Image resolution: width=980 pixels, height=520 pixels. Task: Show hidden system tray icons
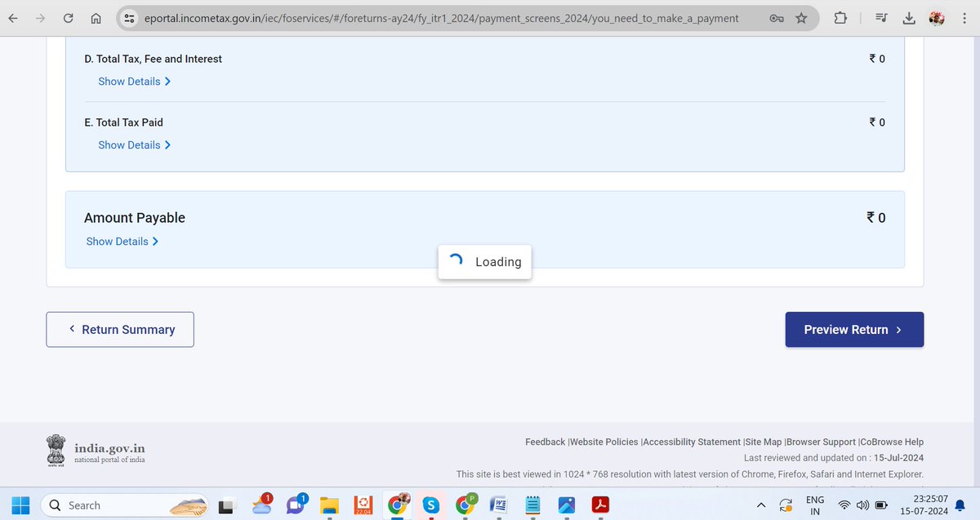point(761,505)
